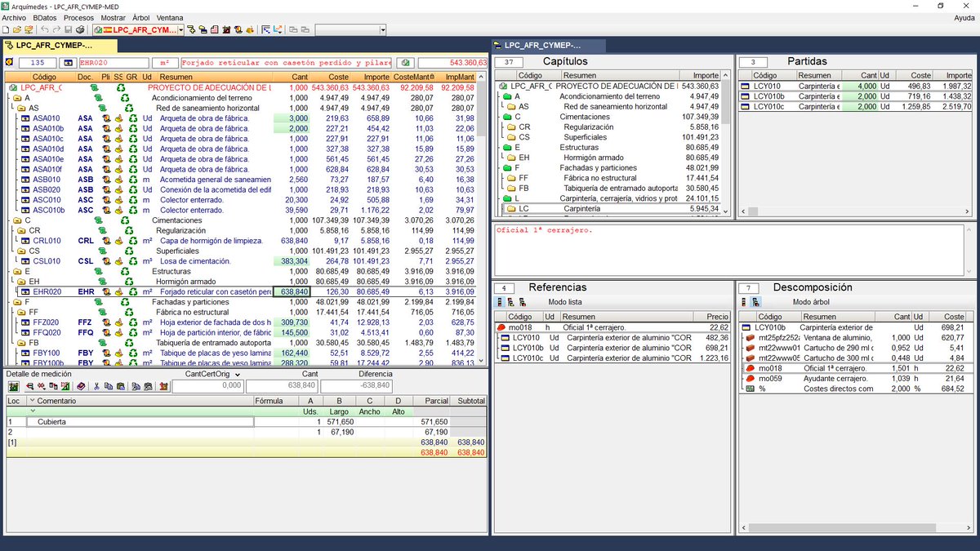Collapse subchapter AS in left tree
Screen dimensions: 980x551
pyautogui.click(x=22, y=108)
